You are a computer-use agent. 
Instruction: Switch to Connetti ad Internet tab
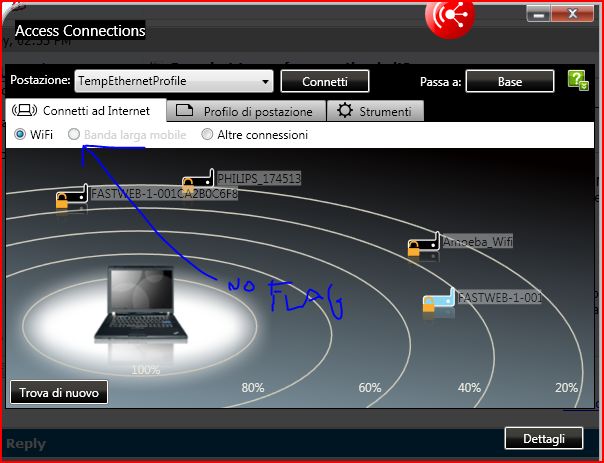tap(86, 111)
